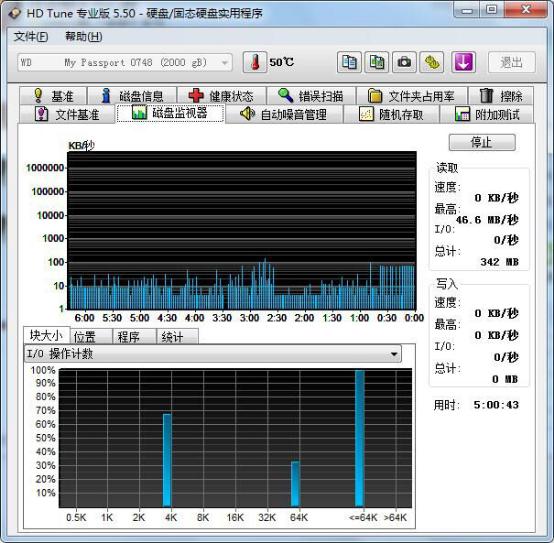554x543 pixels.
Task: Open the 文件(F) menu
Action: [31, 36]
